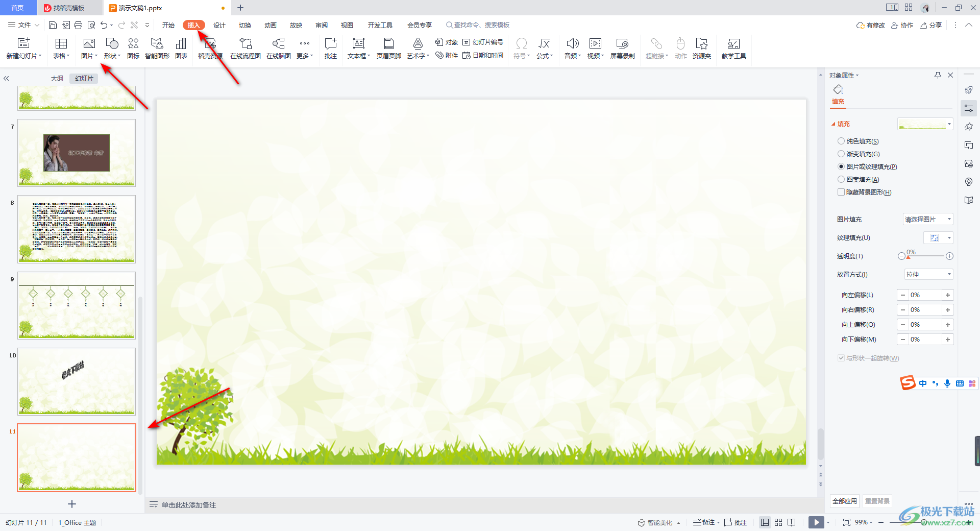Open the Transitions (切换) ribbon tab
980x531 pixels.
pyautogui.click(x=245, y=25)
